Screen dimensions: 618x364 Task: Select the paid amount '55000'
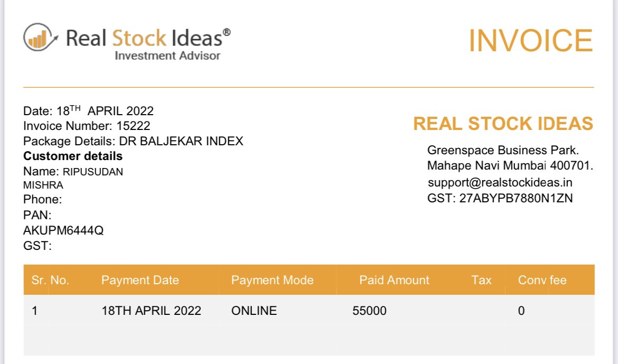pos(369,311)
